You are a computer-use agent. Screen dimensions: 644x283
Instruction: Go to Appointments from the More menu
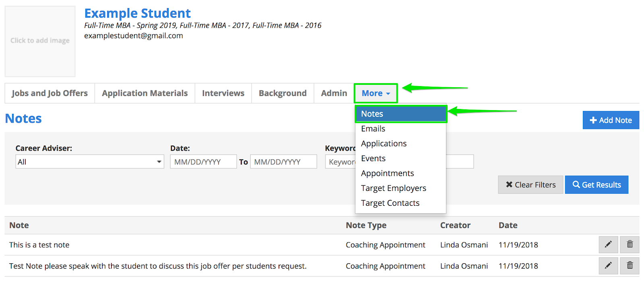tap(387, 173)
